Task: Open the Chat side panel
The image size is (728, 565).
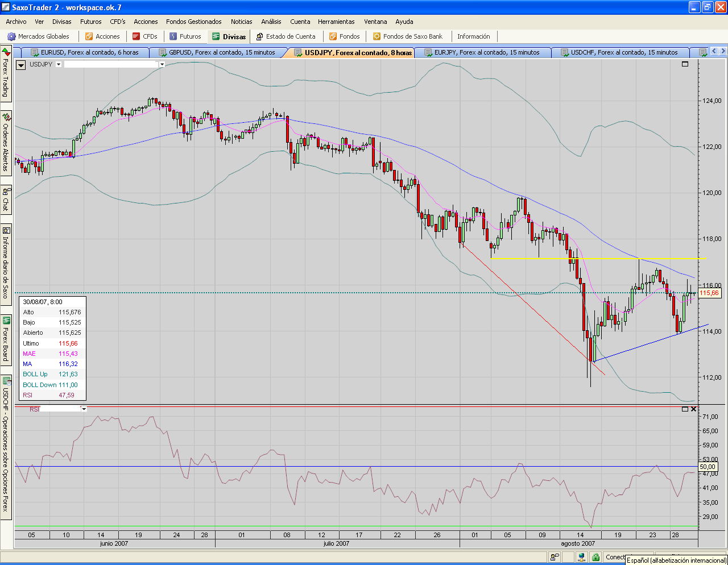Action: (6, 200)
